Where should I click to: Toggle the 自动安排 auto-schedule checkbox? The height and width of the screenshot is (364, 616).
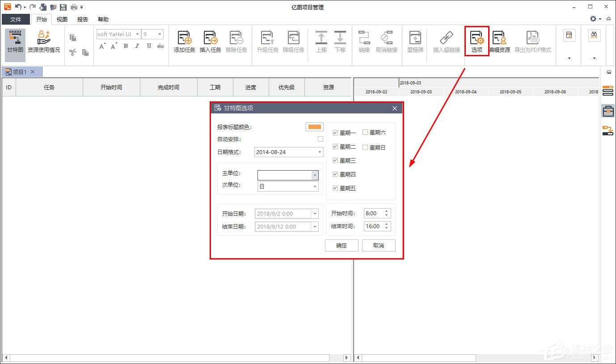[320, 139]
